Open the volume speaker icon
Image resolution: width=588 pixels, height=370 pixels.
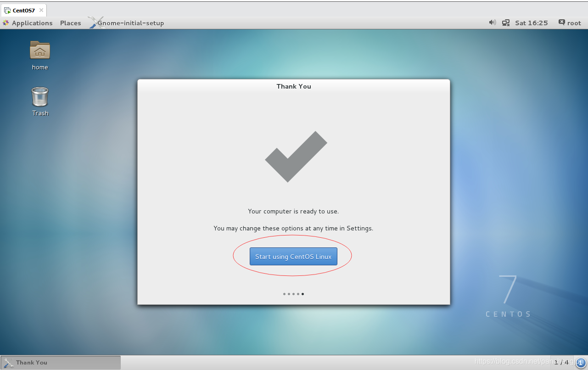493,22
